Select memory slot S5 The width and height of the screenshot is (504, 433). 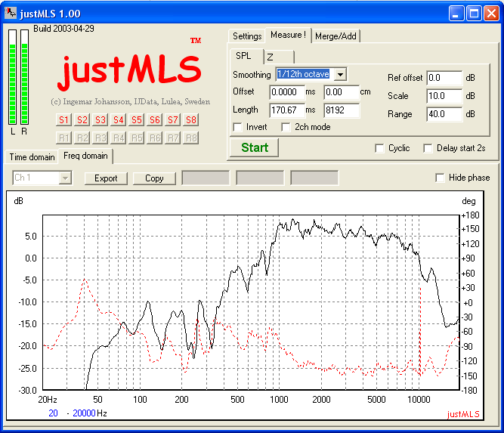point(136,120)
